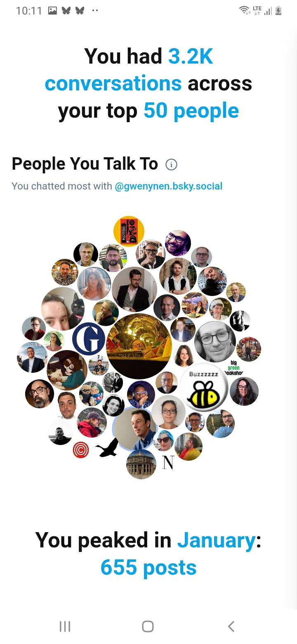Select the domed building avatar at the bottom
Image resolution: width=297 pixels, height=644 pixels.
click(x=141, y=464)
